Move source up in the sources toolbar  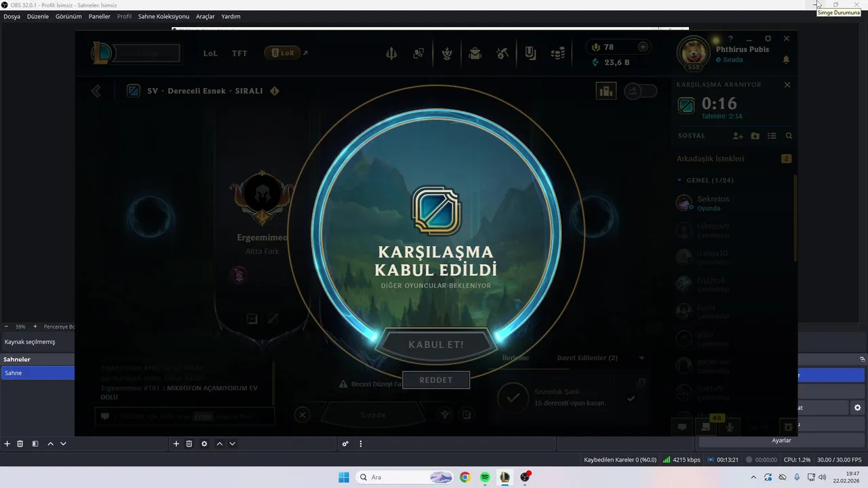pos(219,444)
